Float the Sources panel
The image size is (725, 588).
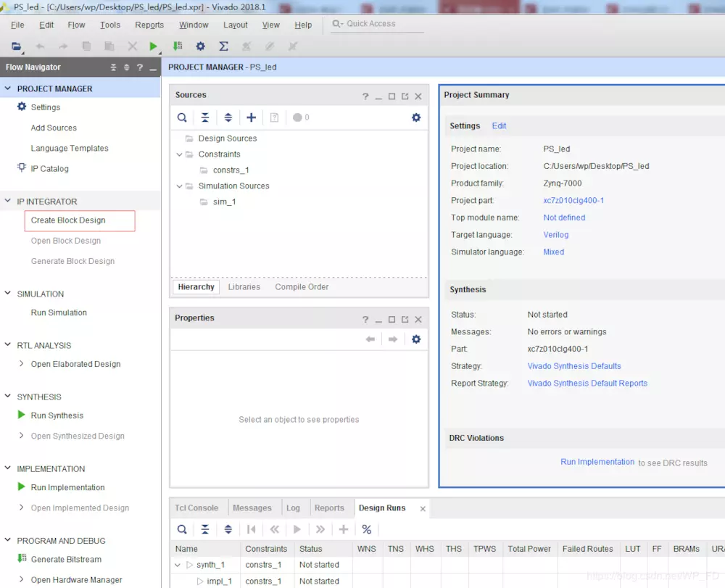[x=405, y=96]
